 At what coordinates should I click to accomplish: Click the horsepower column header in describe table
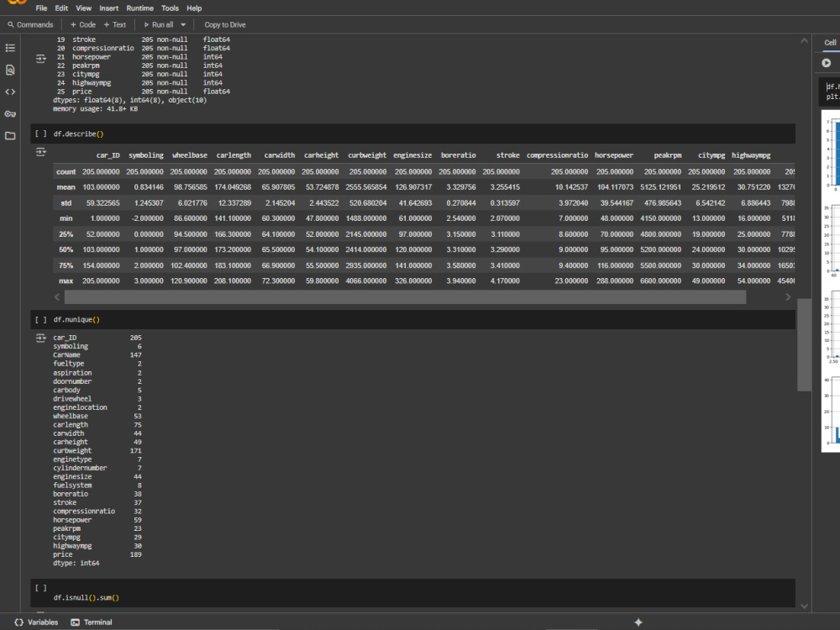(x=614, y=155)
